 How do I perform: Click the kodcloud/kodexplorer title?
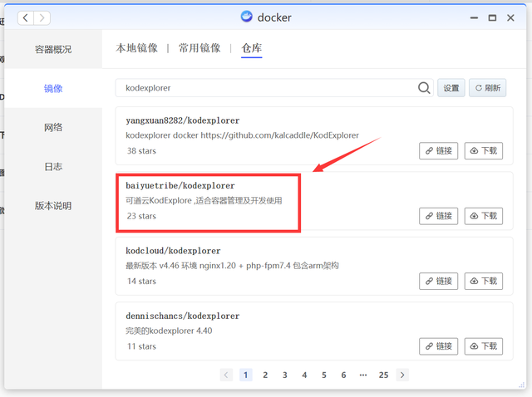click(x=173, y=251)
